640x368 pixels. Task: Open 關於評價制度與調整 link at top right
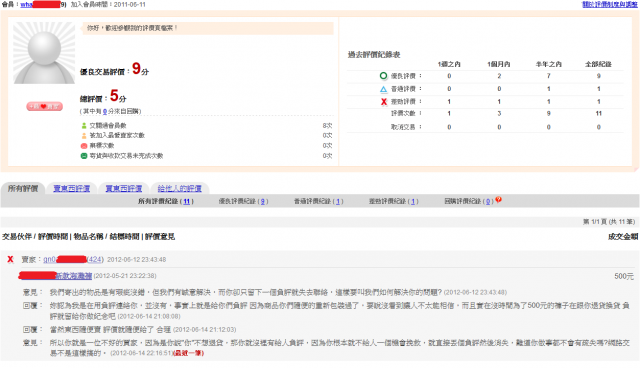610,4
